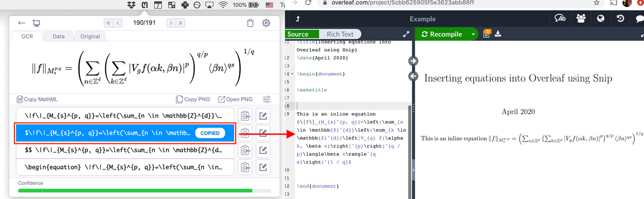
Task: Jump to the first snip result
Action: 108,23
